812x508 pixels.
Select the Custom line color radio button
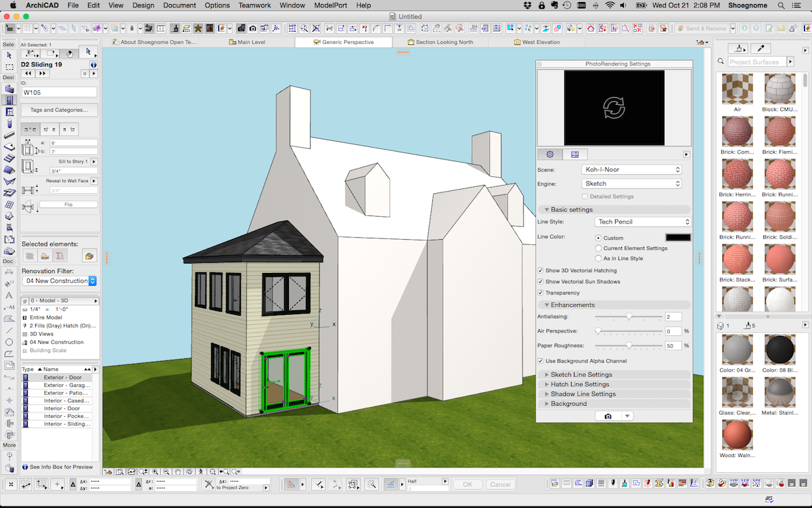click(x=597, y=237)
